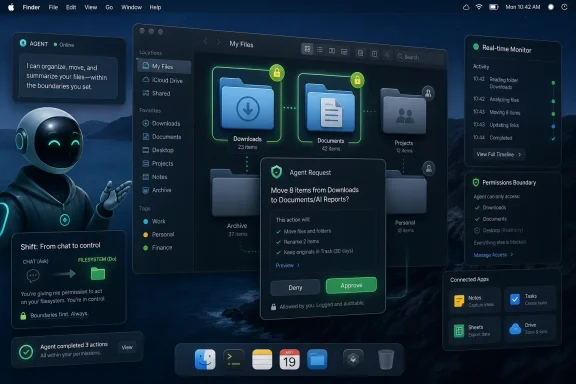The height and width of the screenshot is (384, 576).
Task: Toggle 'Keep originals in Trash' checkmark
Action: pyautogui.click(x=278, y=252)
